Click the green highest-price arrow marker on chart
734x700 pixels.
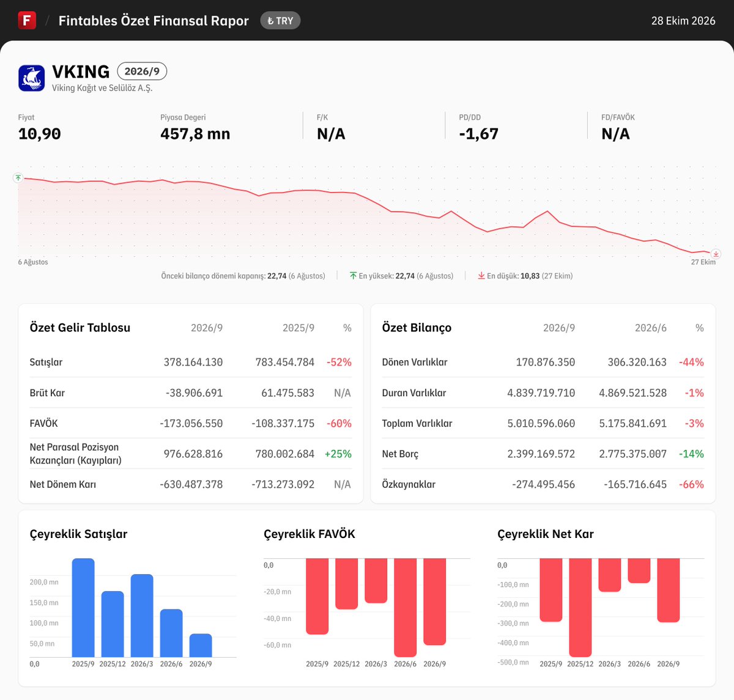(18, 178)
